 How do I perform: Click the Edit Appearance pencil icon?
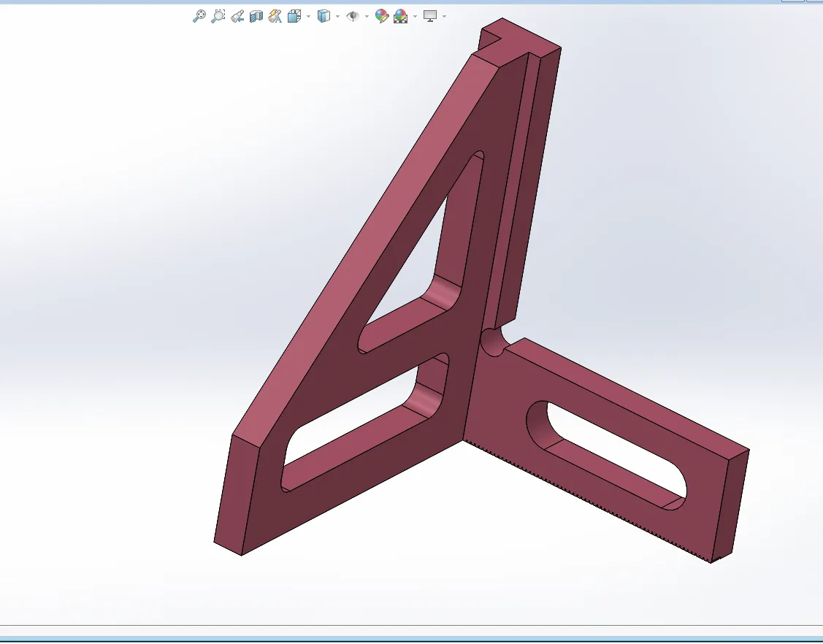[x=380, y=16]
